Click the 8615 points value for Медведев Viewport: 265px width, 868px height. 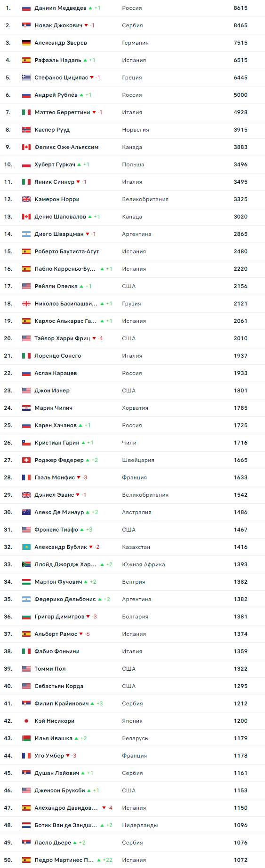(241, 8)
